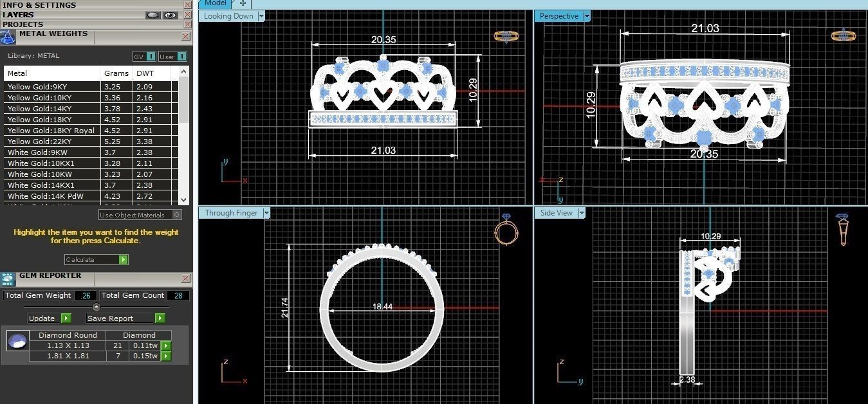This screenshot has width=868, height=404.
Task: Select the White Gold:10KW row
Action: coord(91,174)
